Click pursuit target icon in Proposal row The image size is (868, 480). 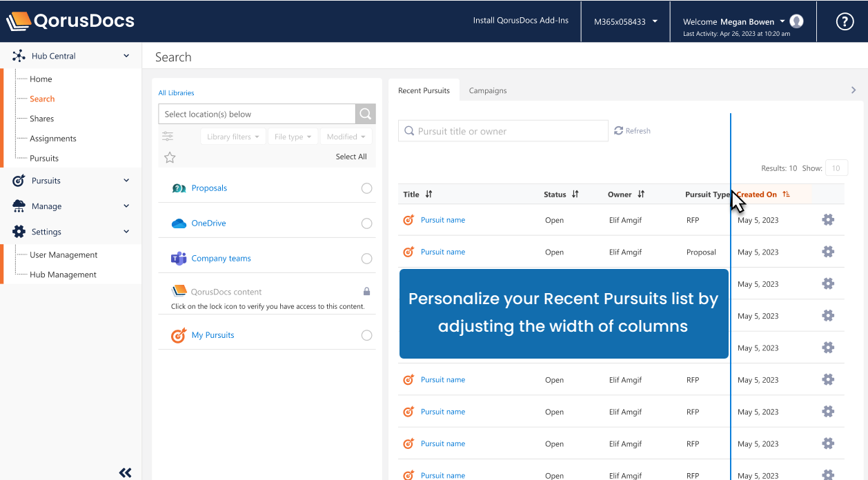408,252
